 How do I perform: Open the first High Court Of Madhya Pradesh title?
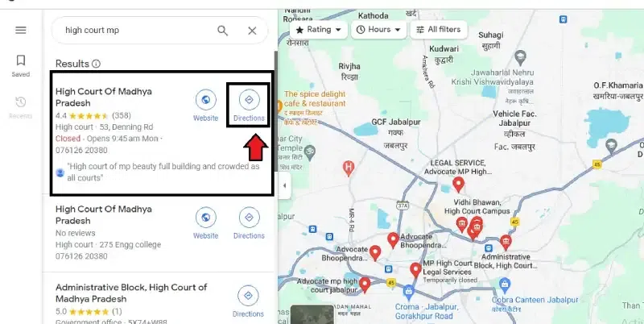104,97
